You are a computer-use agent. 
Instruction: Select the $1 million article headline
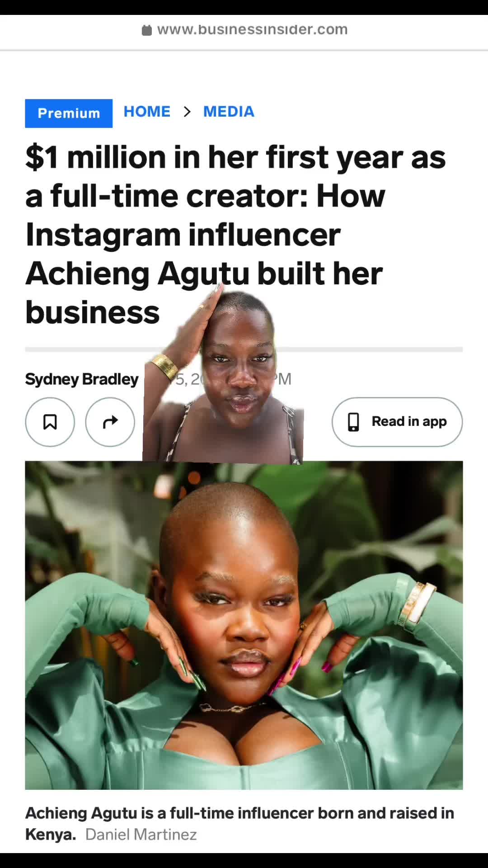[235, 235]
